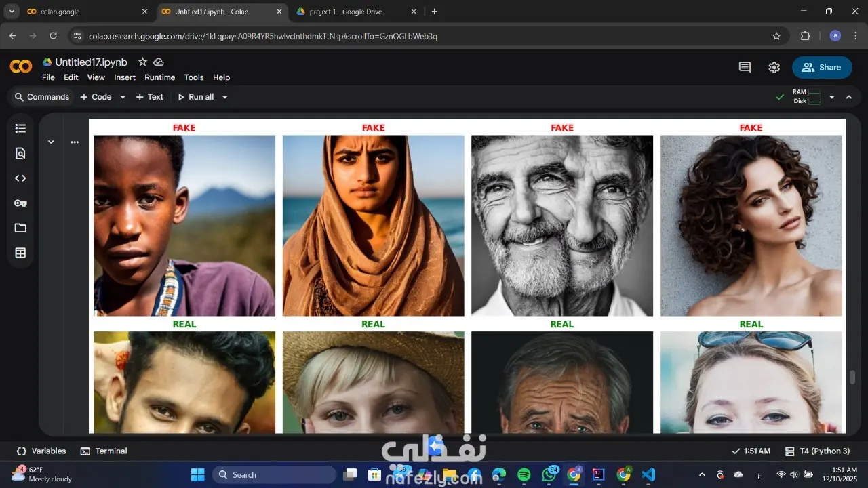Open the Help menu

point(222,77)
